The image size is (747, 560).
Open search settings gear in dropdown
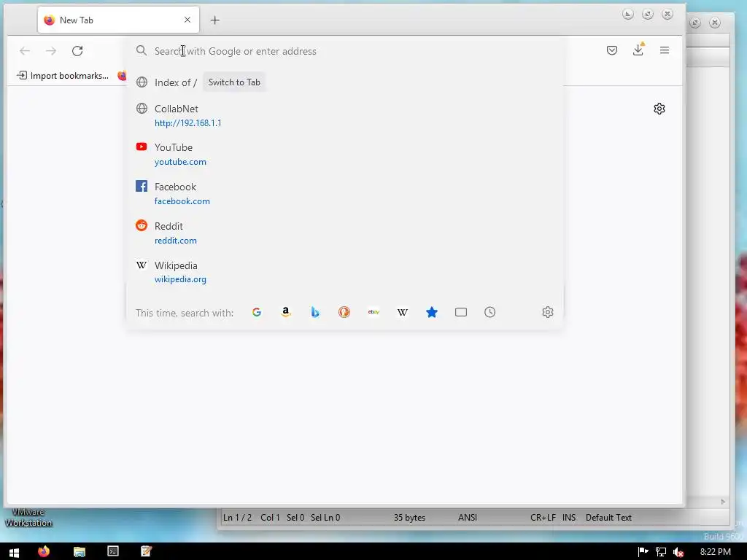coord(548,312)
